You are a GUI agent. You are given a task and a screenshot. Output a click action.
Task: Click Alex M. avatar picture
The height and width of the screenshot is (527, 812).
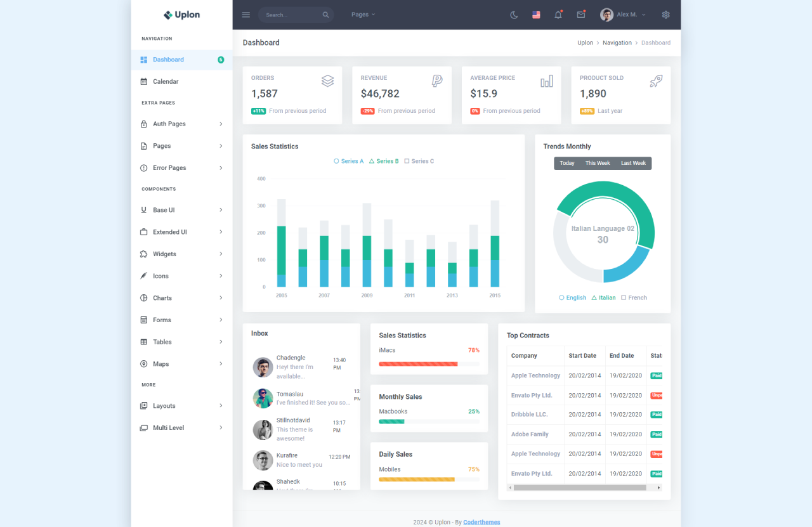606,15
